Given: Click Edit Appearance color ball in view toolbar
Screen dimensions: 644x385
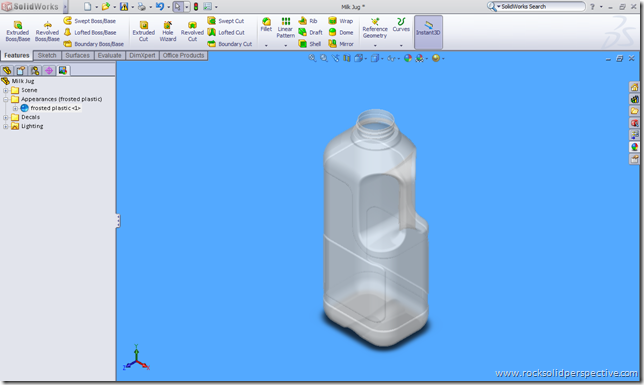Looking at the screenshot, I should (x=407, y=58).
